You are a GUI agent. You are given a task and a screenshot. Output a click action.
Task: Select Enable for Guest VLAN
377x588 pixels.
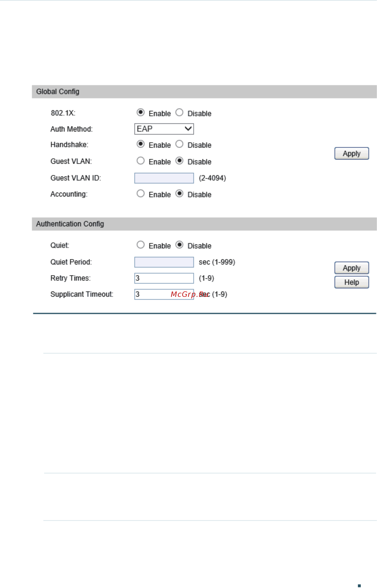point(141,161)
